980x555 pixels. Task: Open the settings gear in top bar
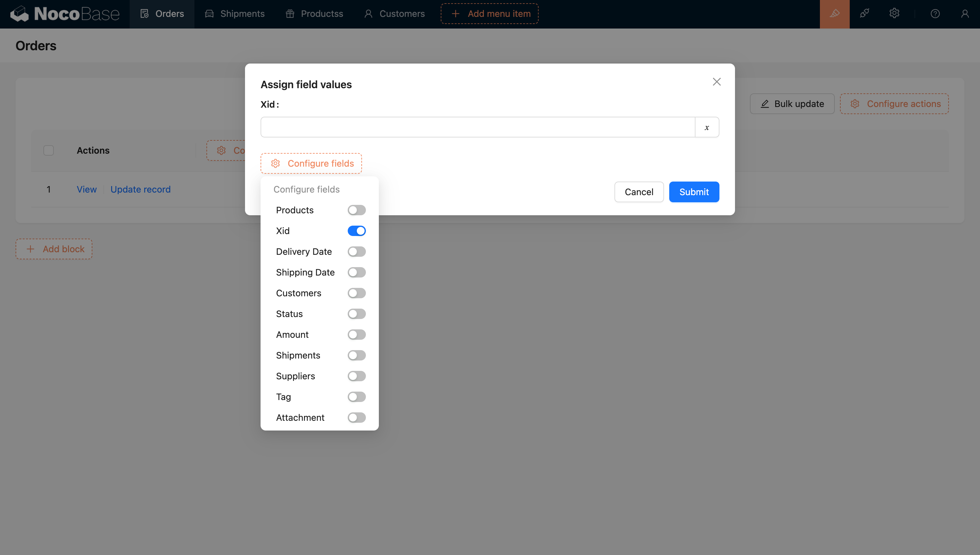pyautogui.click(x=894, y=14)
